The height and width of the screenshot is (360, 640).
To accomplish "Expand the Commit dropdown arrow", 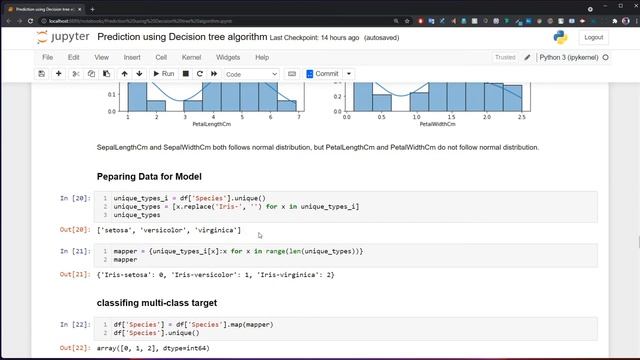I will point(349,74).
